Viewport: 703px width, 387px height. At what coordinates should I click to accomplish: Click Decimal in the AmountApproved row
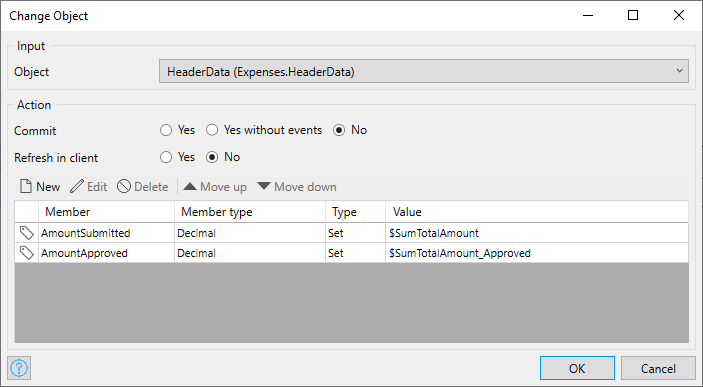[x=250, y=253]
